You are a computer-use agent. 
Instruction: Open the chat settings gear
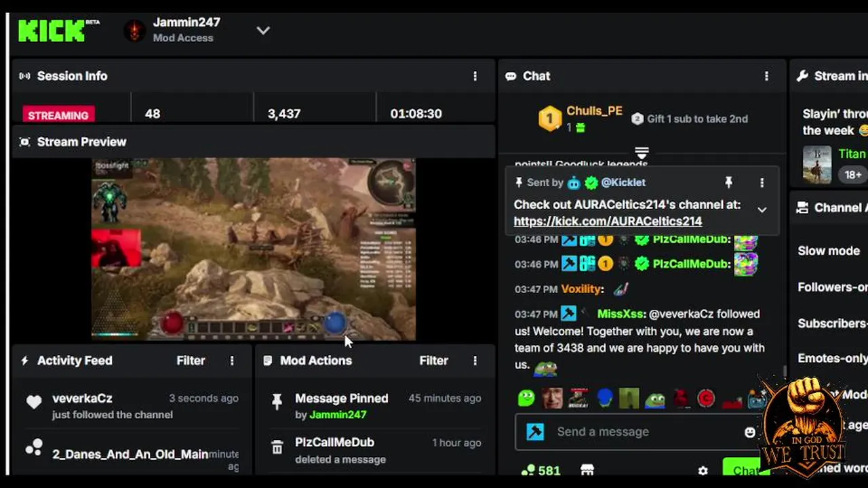click(703, 470)
